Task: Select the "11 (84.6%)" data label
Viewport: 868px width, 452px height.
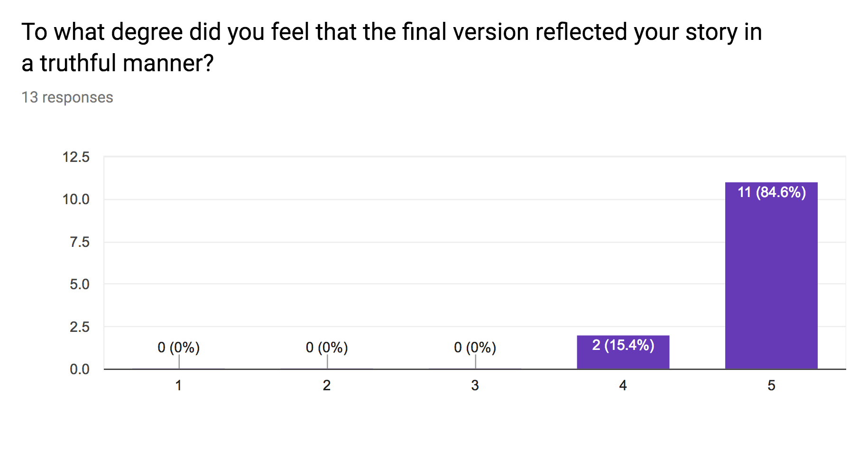Action: tap(772, 192)
